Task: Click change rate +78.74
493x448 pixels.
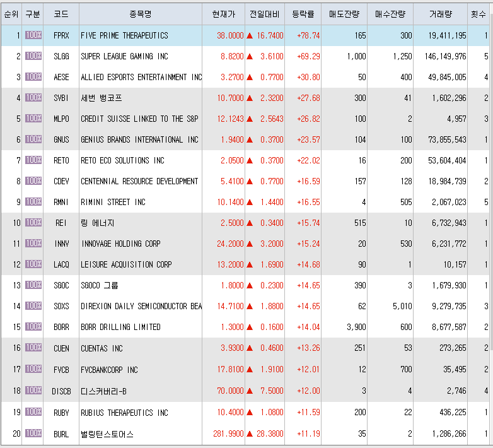Action: coord(308,35)
